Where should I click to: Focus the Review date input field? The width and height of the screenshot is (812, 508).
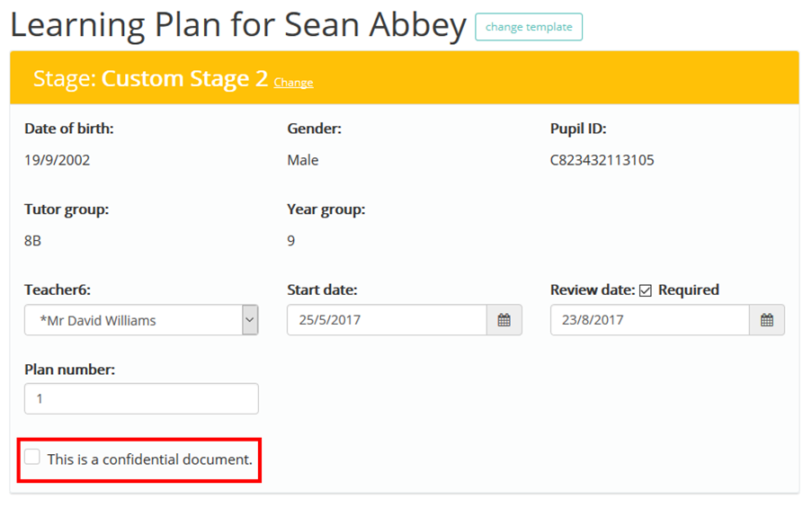tap(649, 320)
